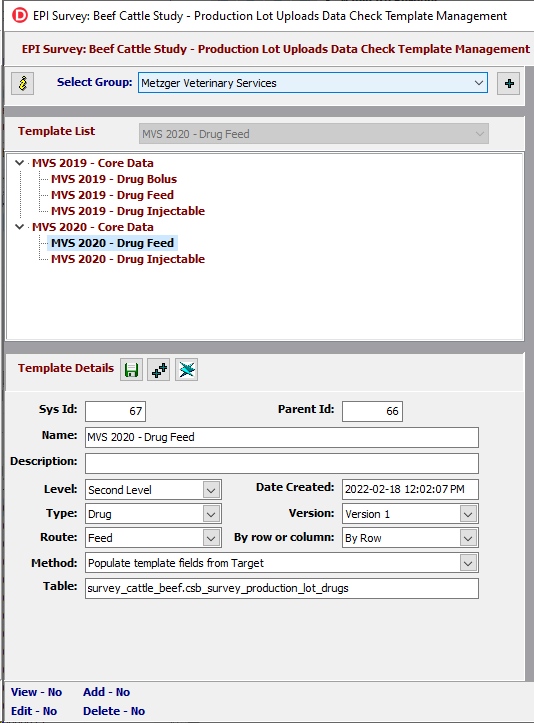Select MVS 2020 - Drug Injectable template
The width and height of the screenshot is (534, 723).
[x=128, y=259]
